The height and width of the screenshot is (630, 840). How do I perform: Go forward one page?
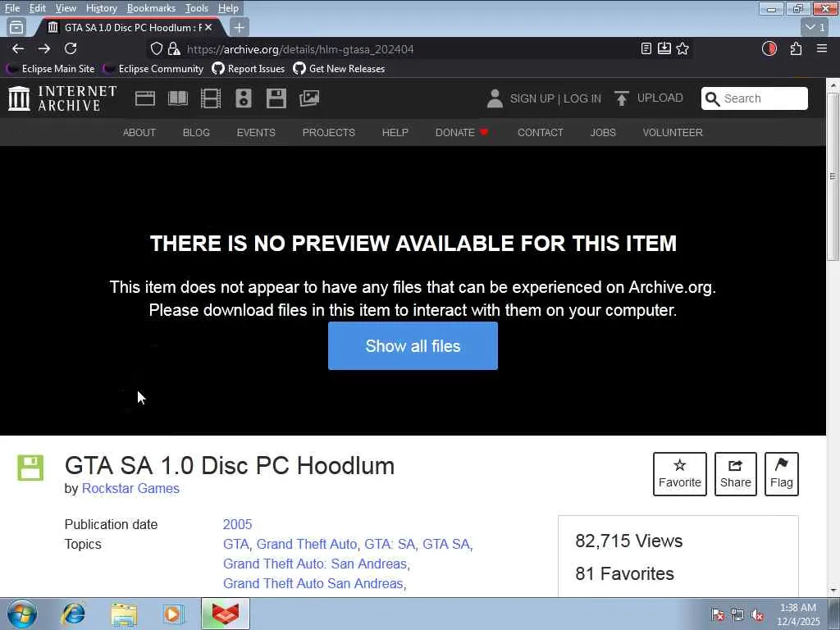[44, 48]
